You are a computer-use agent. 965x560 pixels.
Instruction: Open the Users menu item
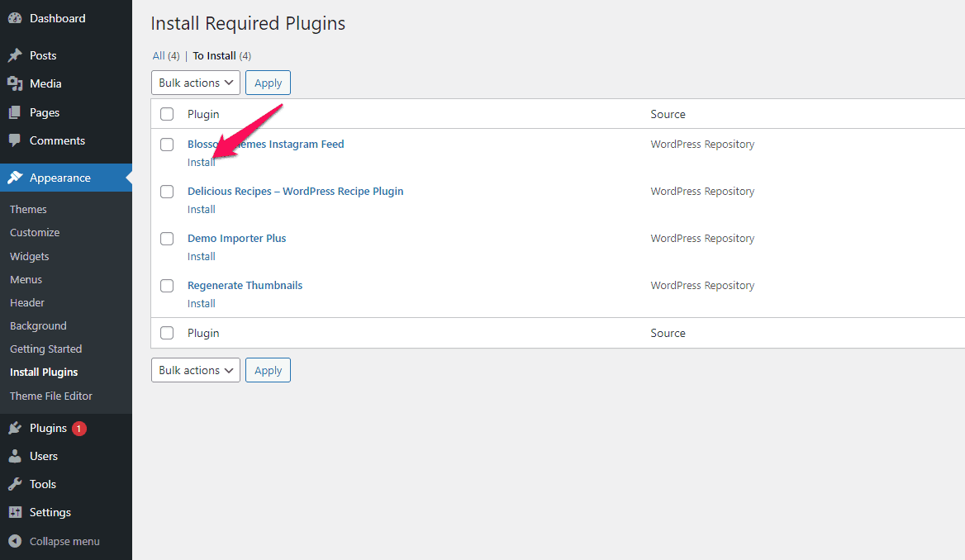(x=66, y=456)
